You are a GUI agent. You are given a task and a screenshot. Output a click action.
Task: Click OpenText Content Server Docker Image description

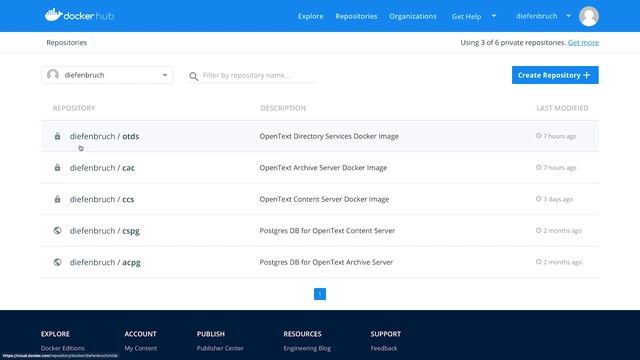click(x=324, y=199)
